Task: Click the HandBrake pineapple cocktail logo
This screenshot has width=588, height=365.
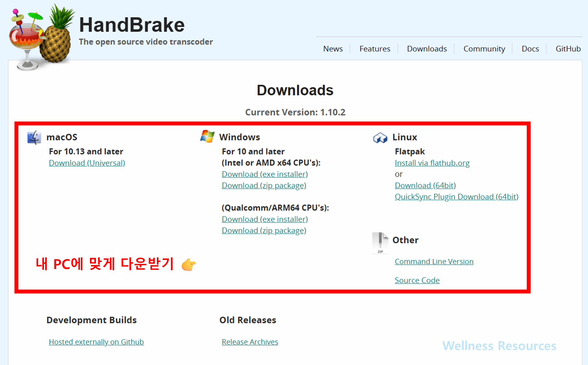Action: tap(42, 37)
